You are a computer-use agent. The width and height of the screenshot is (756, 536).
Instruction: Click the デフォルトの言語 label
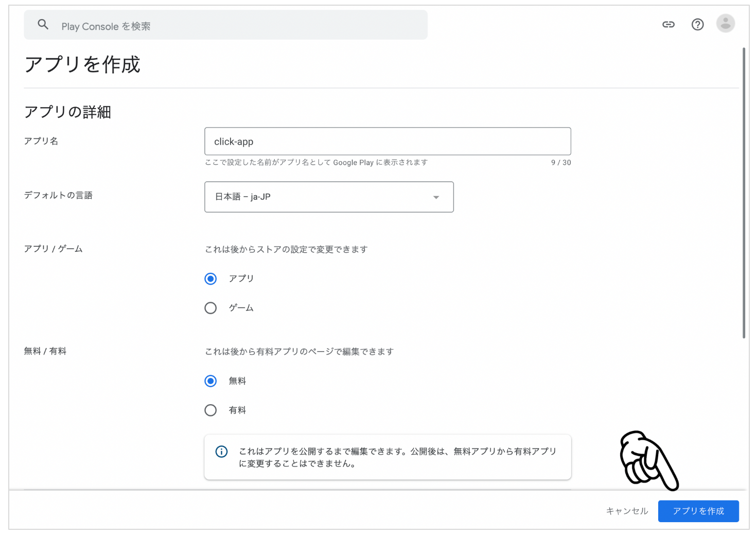pos(58,195)
